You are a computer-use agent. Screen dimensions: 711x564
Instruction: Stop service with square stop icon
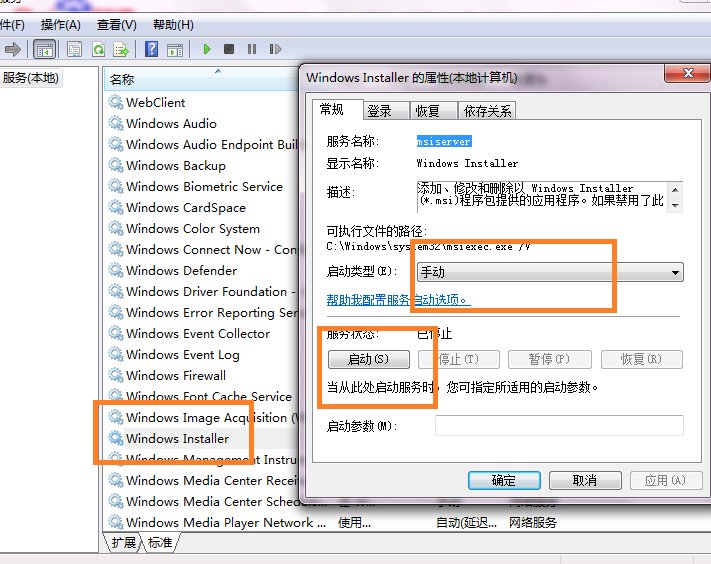tap(229, 49)
